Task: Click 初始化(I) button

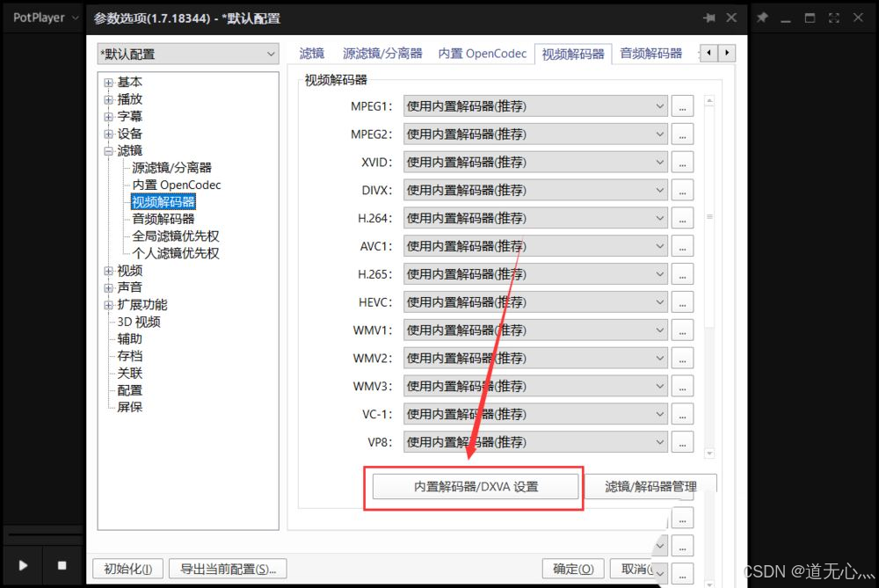Action: coord(127,569)
